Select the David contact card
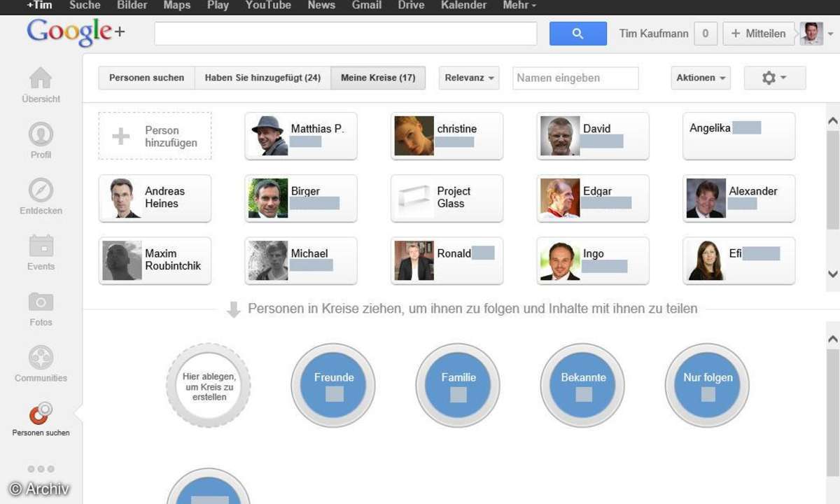 [593, 136]
